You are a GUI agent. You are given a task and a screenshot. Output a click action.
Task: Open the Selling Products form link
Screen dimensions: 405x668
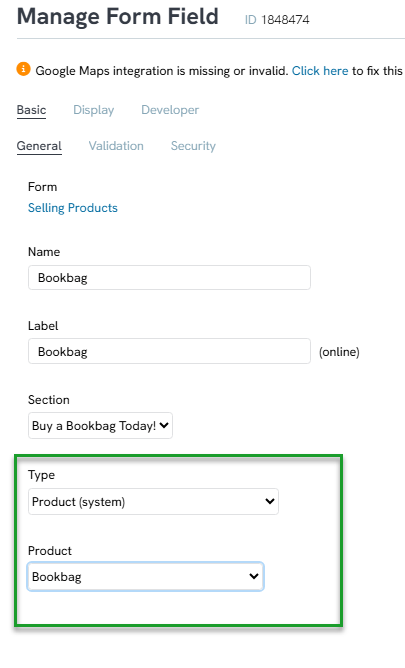click(x=73, y=208)
